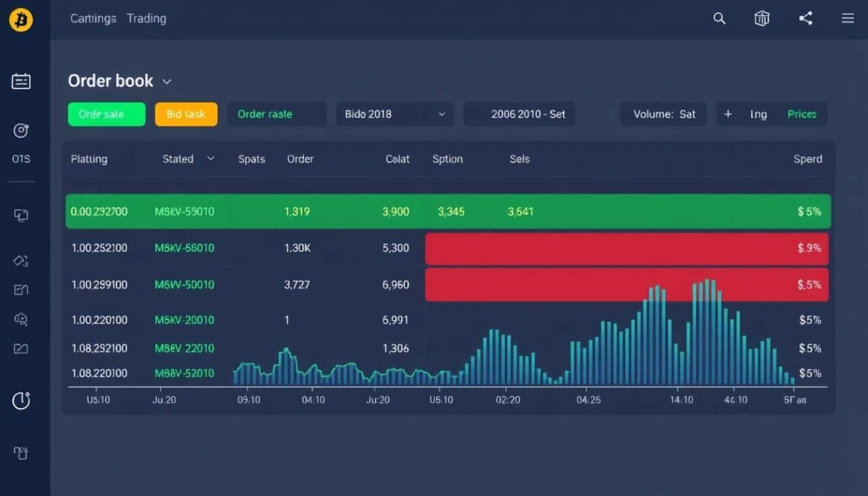Viewport: 868px width, 496px height.
Task: Click the copy/layers icon in the sidebar
Action: pyautogui.click(x=20, y=214)
